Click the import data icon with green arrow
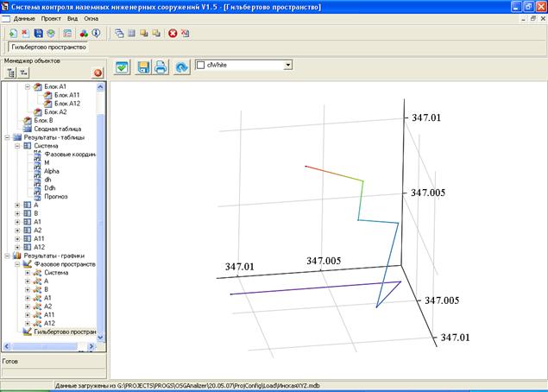 coord(13,33)
